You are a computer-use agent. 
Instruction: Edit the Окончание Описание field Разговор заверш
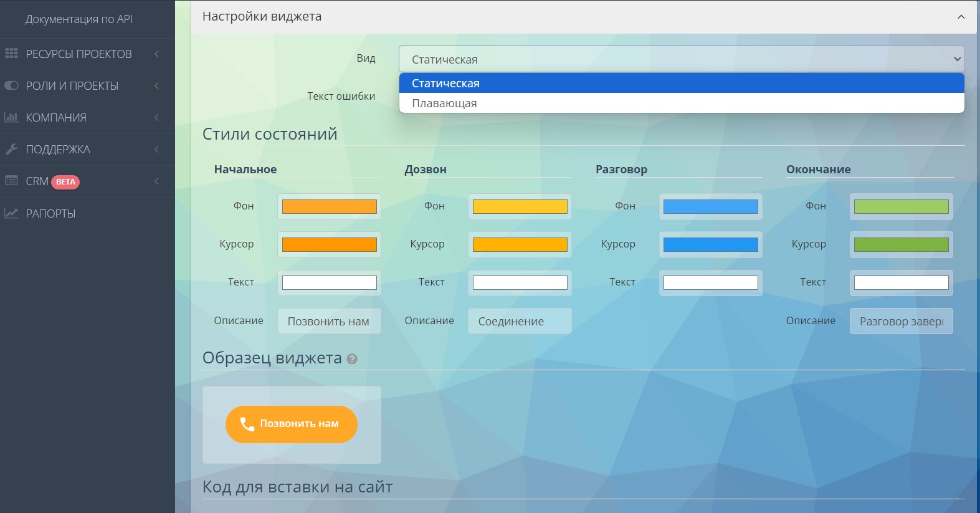click(x=901, y=321)
